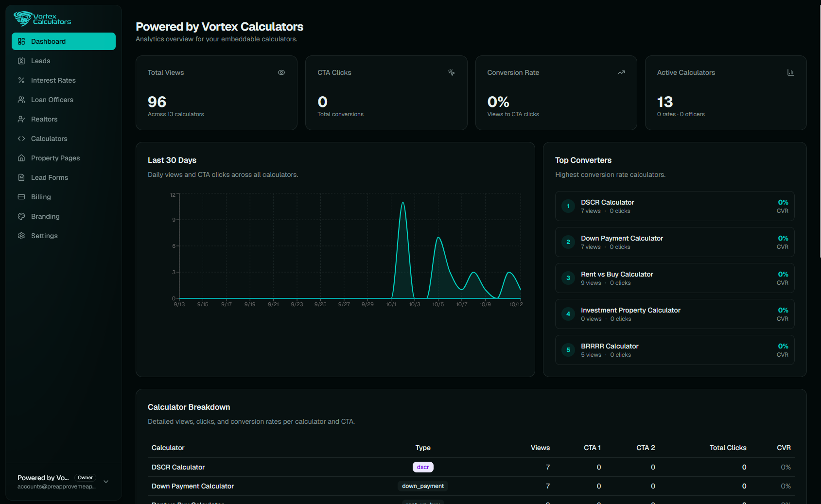Select the DSCR Calculator top converter card
Viewport: 821px width, 504px height.
click(675, 206)
